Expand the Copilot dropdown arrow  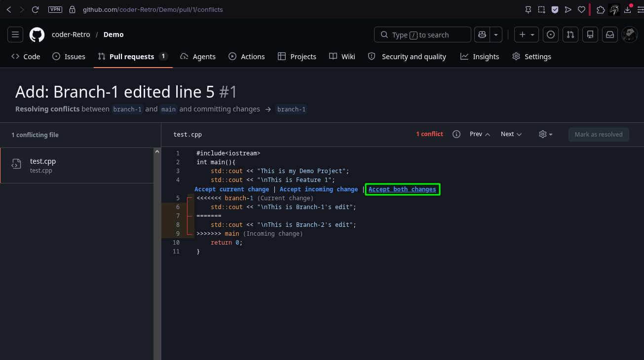tap(496, 35)
